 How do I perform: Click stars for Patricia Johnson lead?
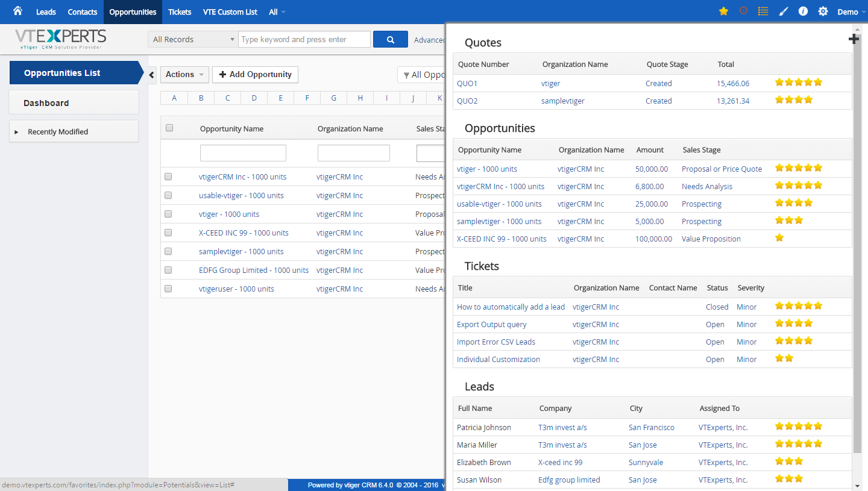799,427
